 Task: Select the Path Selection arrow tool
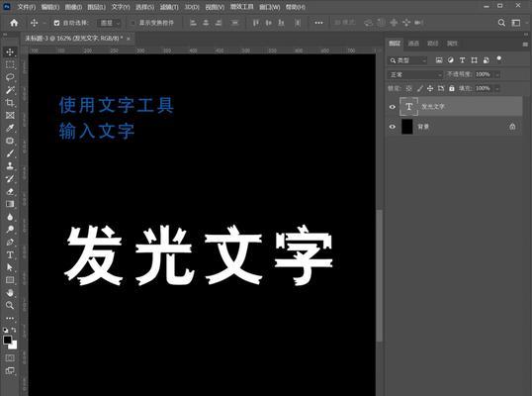pos(10,267)
